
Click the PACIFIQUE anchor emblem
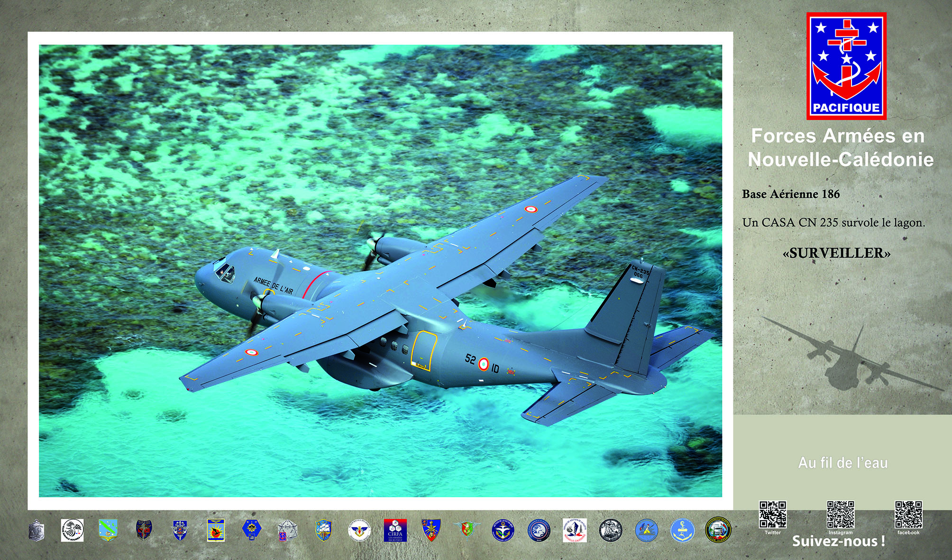[846, 66]
